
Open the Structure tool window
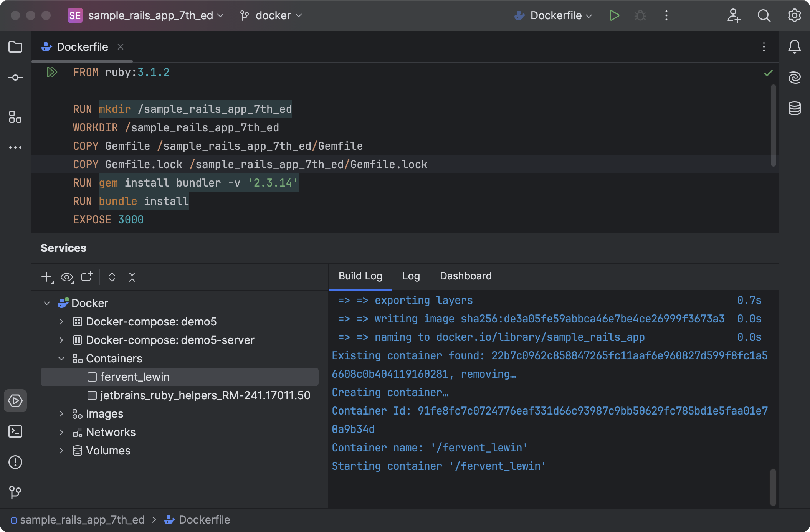pyautogui.click(x=15, y=117)
